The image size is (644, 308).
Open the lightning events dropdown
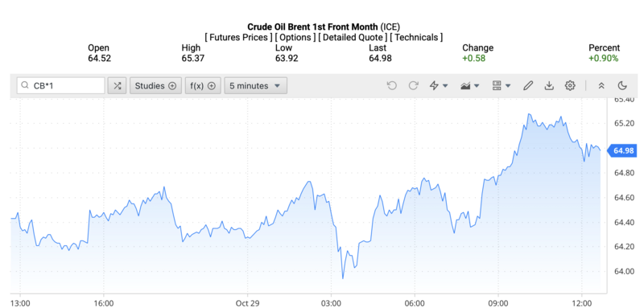point(439,86)
